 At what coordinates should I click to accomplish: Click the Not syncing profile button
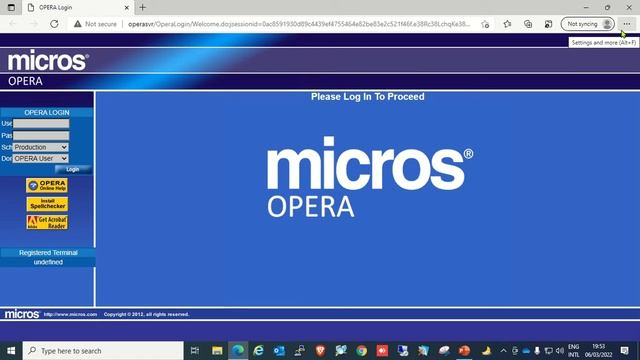tap(587, 24)
